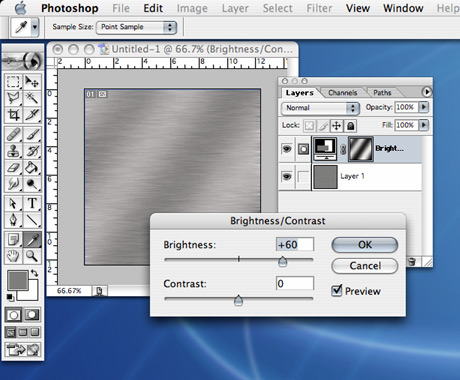Open the Photoshop application menu

(70, 8)
